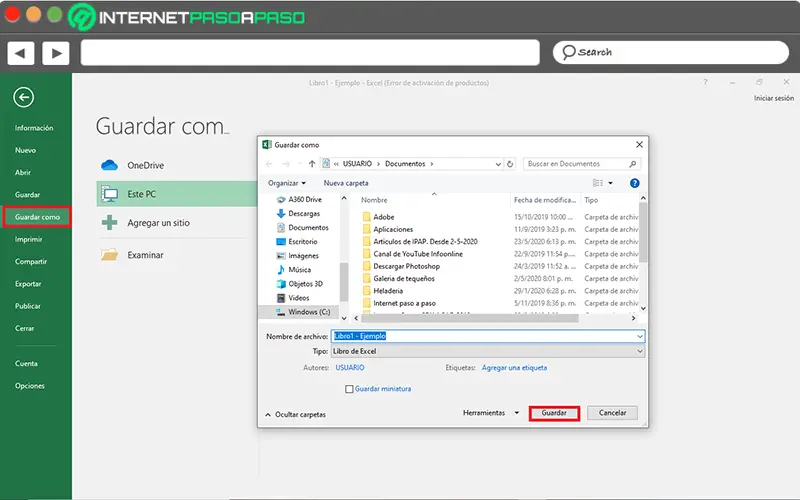Refresh the Documentos folder listing

[510, 164]
